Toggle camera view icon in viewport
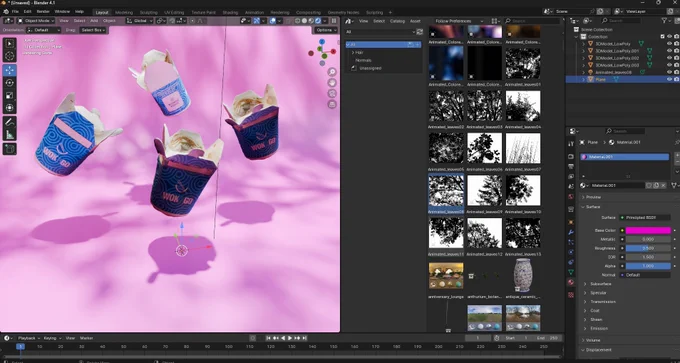This screenshot has height=363, width=680. 332,93
